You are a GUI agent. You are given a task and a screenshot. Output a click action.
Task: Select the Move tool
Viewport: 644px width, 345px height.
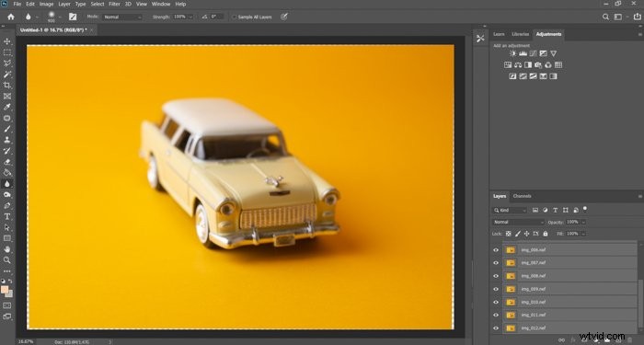(x=7, y=41)
